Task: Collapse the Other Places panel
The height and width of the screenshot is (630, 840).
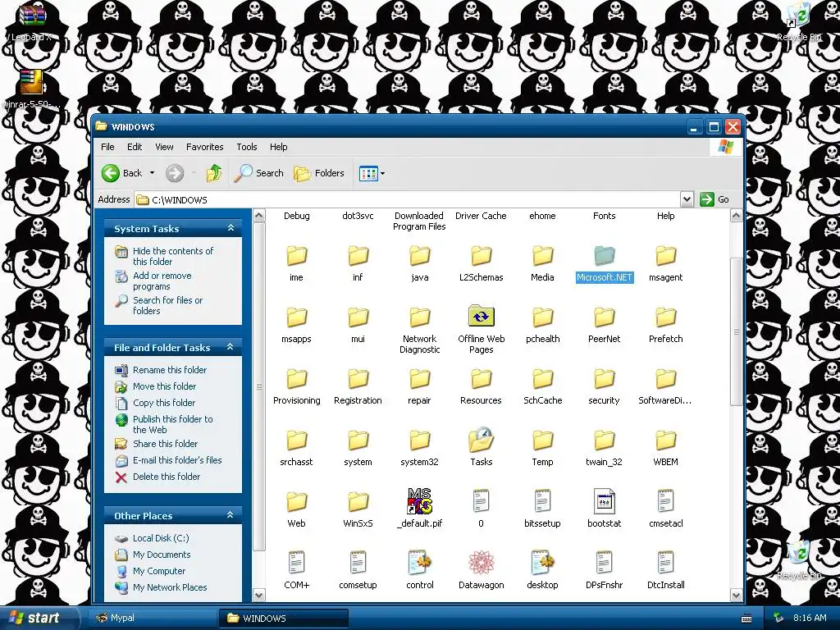Action: 231,515
